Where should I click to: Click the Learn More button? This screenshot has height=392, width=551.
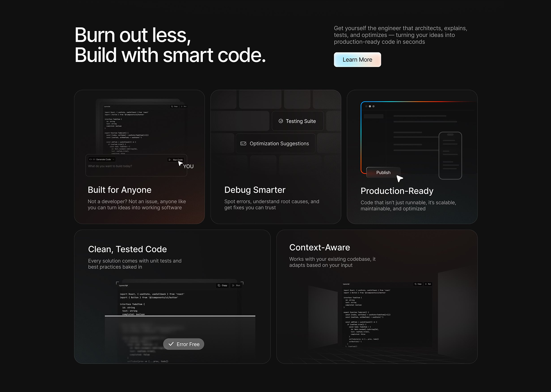click(357, 60)
